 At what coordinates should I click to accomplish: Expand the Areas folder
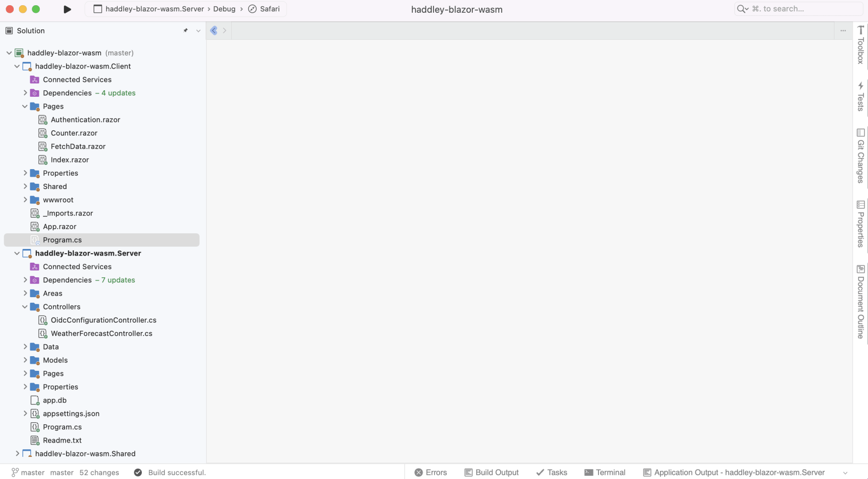(25, 293)
